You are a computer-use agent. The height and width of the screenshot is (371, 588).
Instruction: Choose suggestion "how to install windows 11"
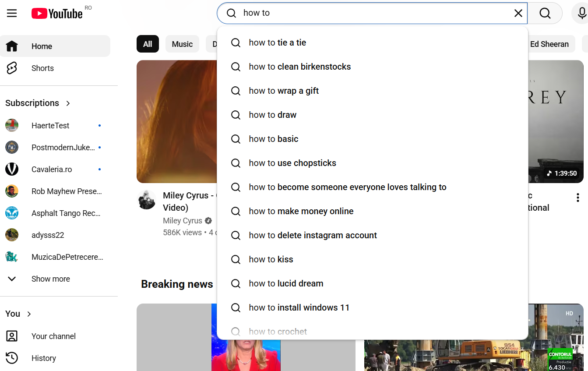click(x=372, y=307)
